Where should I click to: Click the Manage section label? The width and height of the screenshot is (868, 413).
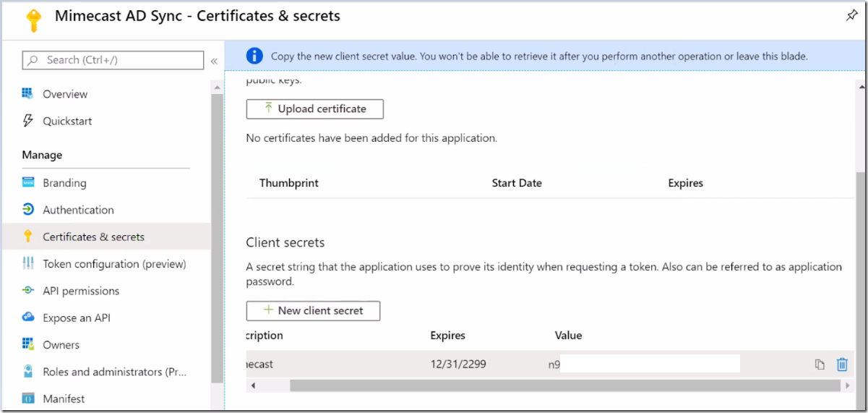click(42, 155)
